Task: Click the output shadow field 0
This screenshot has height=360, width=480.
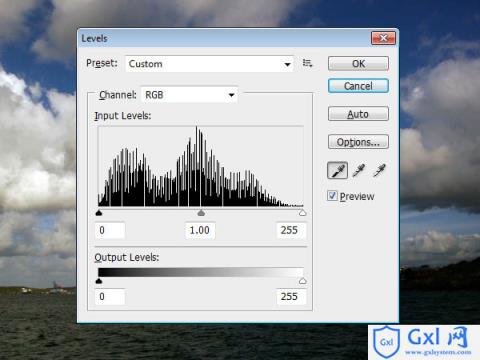Action: (x=110, y=297)
